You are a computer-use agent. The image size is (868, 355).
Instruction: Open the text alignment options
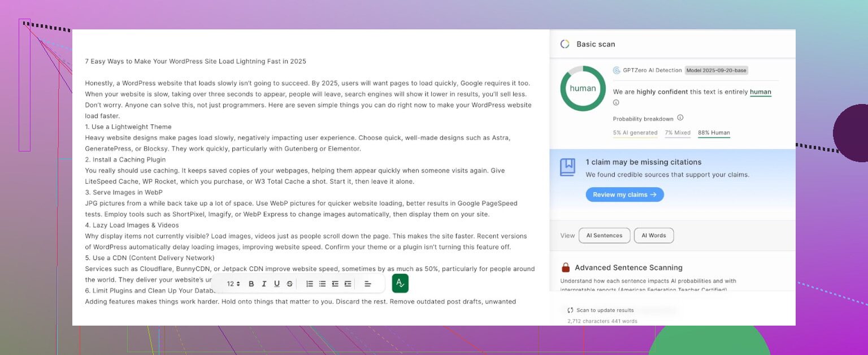click(x=367, y=284)
